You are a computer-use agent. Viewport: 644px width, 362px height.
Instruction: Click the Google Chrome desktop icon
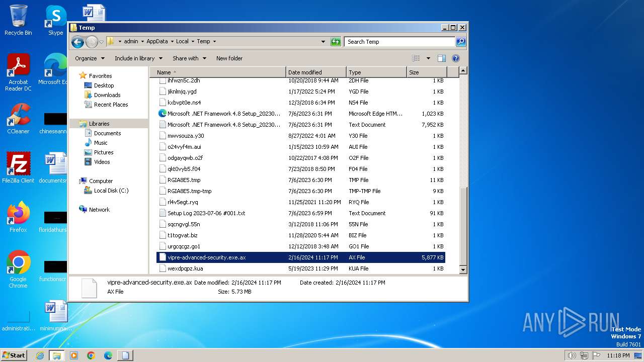pyautogui.click(x=18, y=269)
